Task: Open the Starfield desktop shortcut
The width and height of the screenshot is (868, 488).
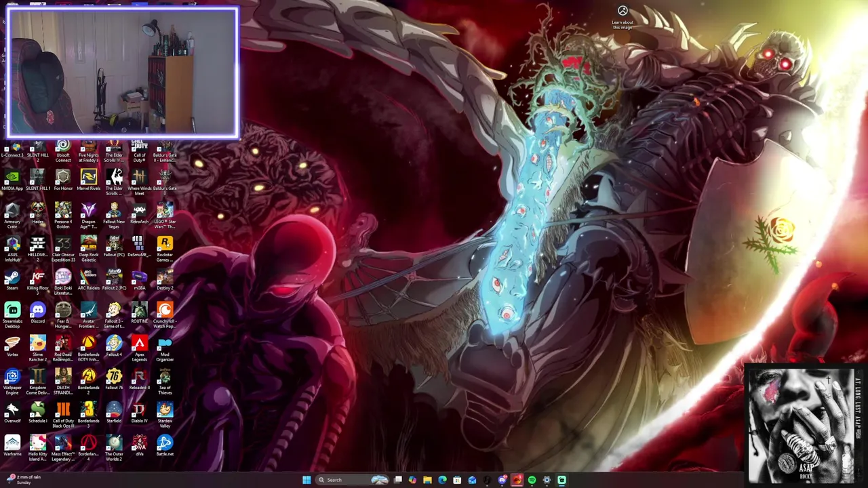Action: pos(114,413)
